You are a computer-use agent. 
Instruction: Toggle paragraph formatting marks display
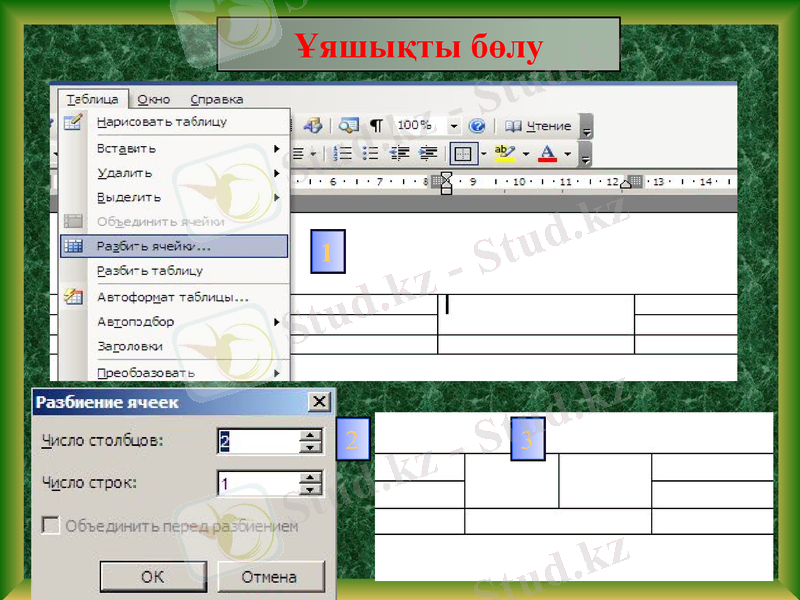(x=376, y=127)
